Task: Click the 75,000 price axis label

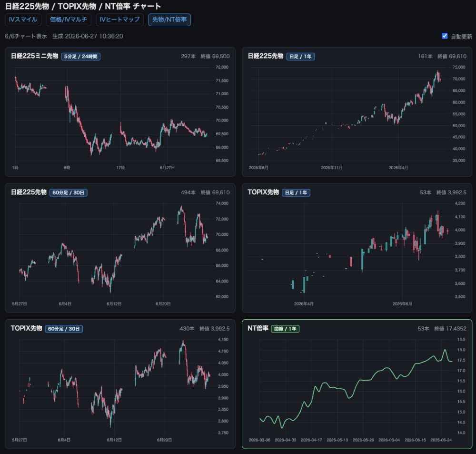Action: click(x=459, y=67)
